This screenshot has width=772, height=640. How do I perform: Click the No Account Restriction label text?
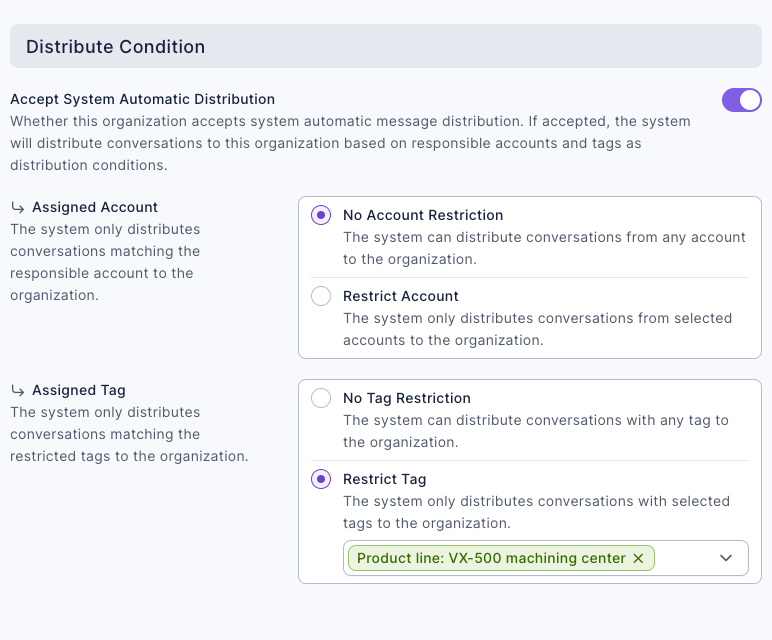423,215
